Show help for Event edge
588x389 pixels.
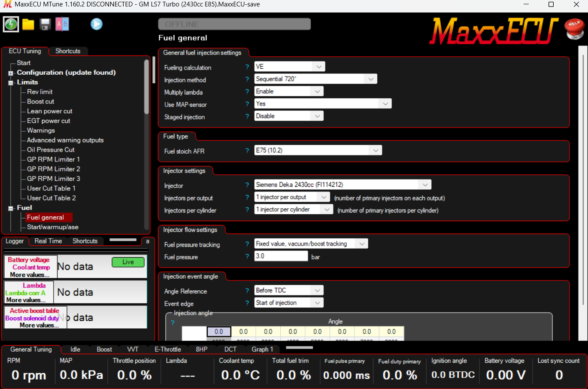(x=247, y=303)
